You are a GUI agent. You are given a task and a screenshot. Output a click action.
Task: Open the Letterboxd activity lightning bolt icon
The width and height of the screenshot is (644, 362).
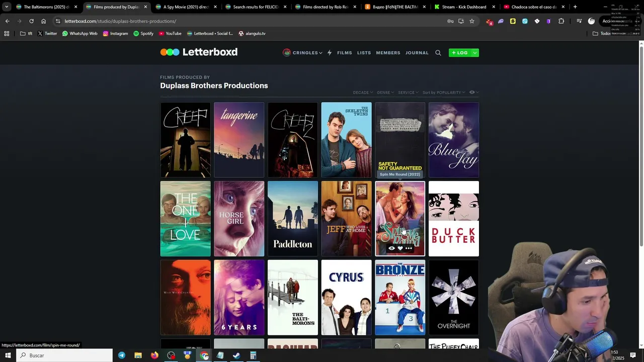click(x=330, y=53)
